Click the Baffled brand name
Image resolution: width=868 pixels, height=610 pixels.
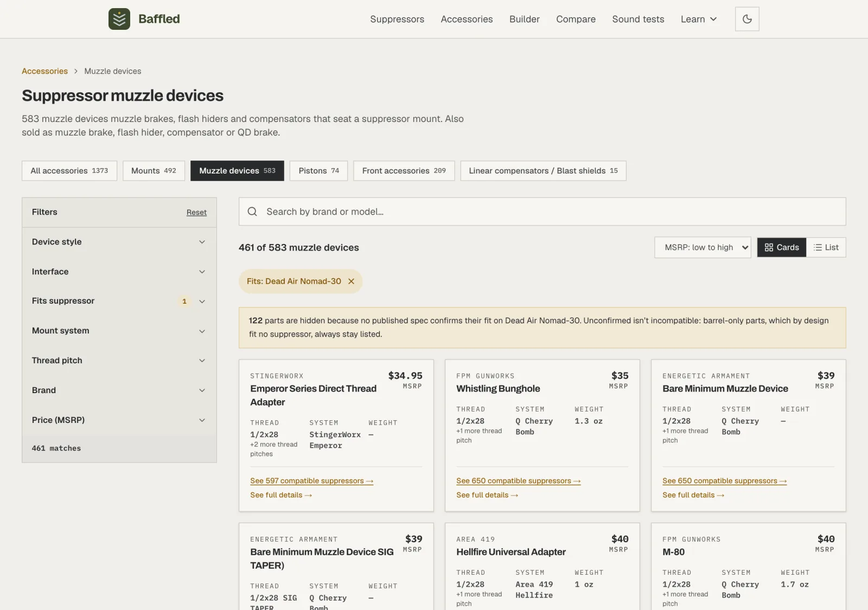pos(159,19)
